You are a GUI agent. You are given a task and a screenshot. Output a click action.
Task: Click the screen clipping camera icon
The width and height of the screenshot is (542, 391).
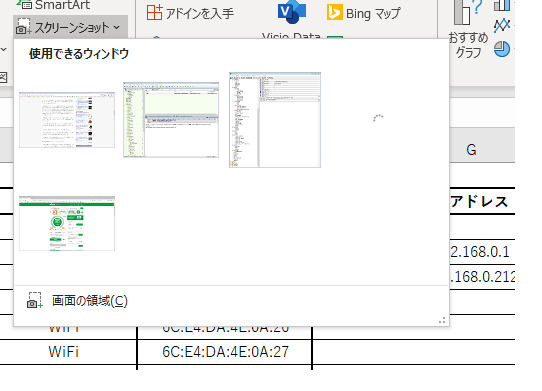[35, 300]
